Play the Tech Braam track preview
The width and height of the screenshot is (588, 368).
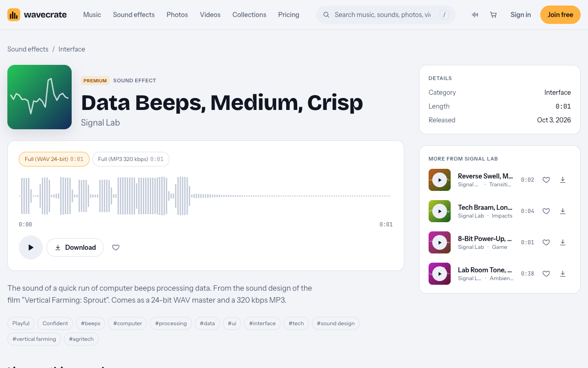coord(440,211)
